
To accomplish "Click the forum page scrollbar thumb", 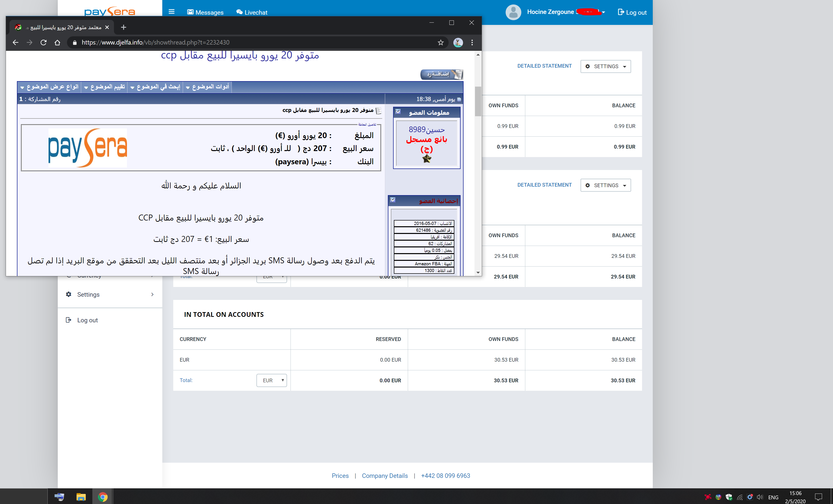I will pos(478,101).
